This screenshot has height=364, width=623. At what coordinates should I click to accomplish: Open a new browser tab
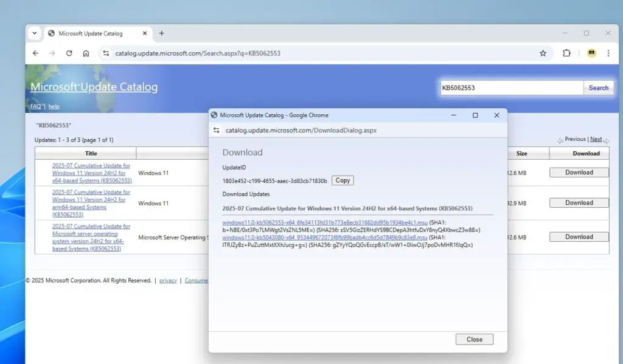point(160,33)
